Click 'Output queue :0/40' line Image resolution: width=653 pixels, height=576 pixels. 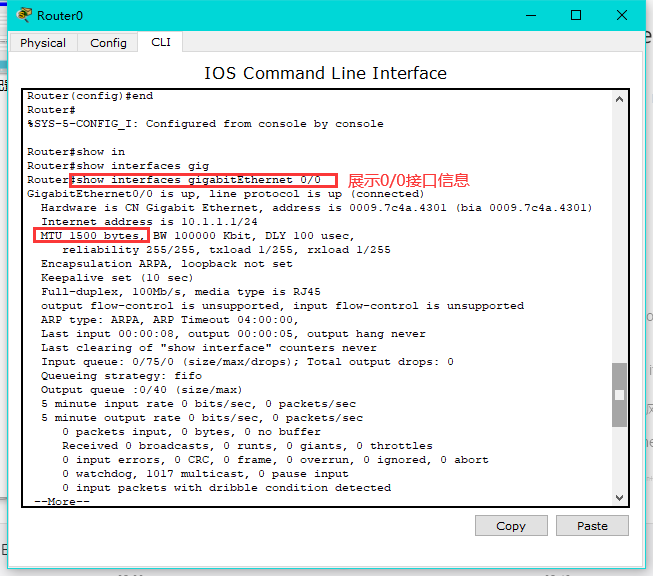pyautogui.click(x=142, y=390)
